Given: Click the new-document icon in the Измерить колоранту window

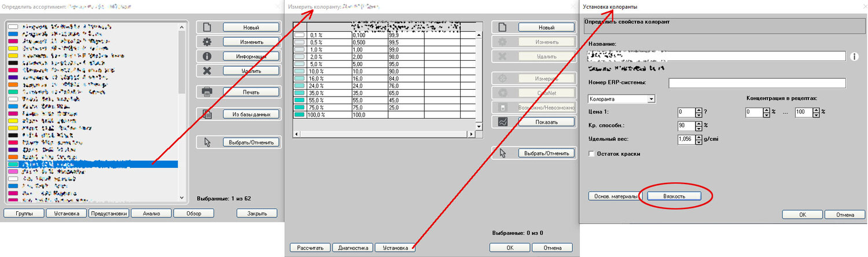Looking at the screenshot, I should (x=502, y=27).
